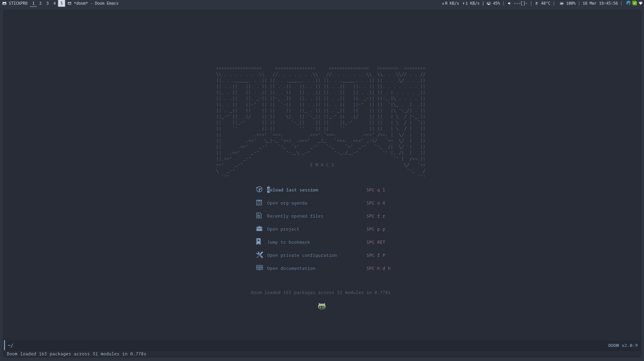Click the "SPC RET" keybinding text

(x=376, y=242)
